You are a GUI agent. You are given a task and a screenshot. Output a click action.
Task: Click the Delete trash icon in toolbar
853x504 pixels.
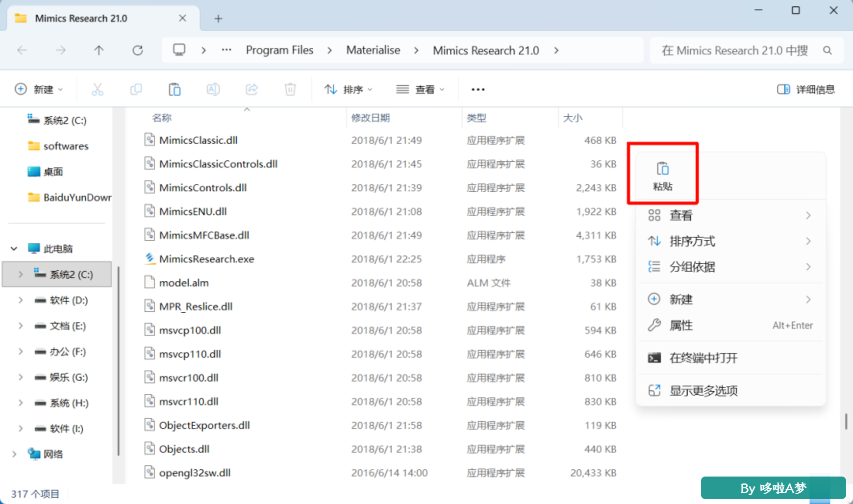(290, 89)
